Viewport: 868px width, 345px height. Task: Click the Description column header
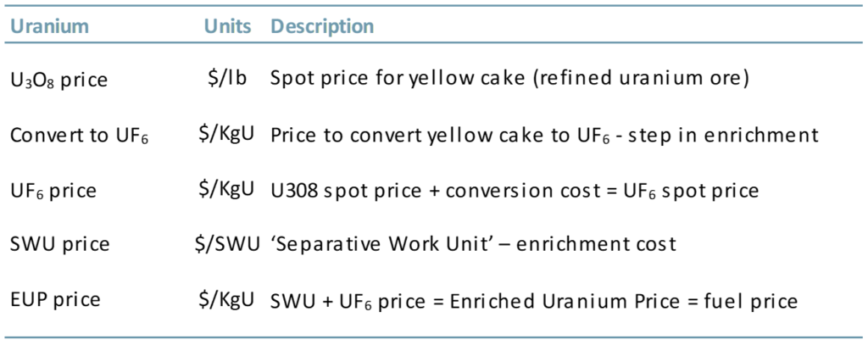click(322, 26)
